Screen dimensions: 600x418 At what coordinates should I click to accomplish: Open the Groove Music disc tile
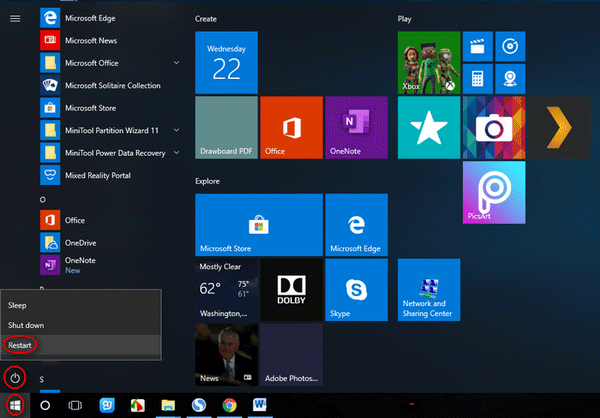(x=510, y=46)
